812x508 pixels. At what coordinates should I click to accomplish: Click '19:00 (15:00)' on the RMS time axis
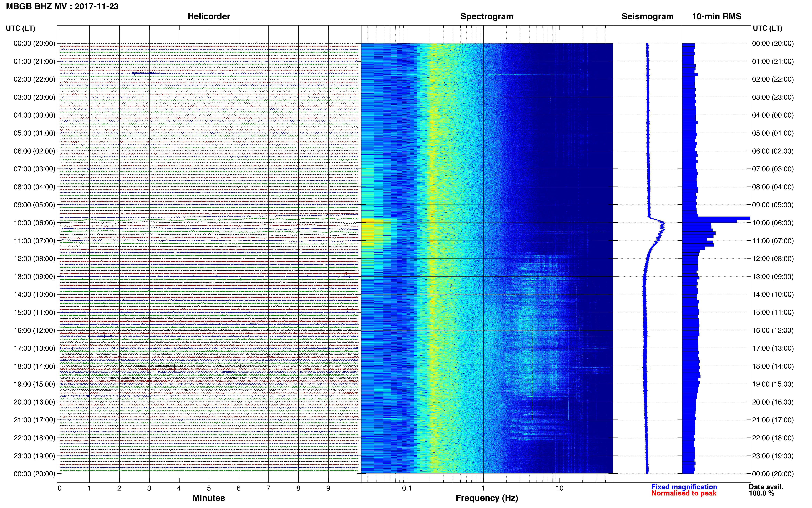point(773,384)
